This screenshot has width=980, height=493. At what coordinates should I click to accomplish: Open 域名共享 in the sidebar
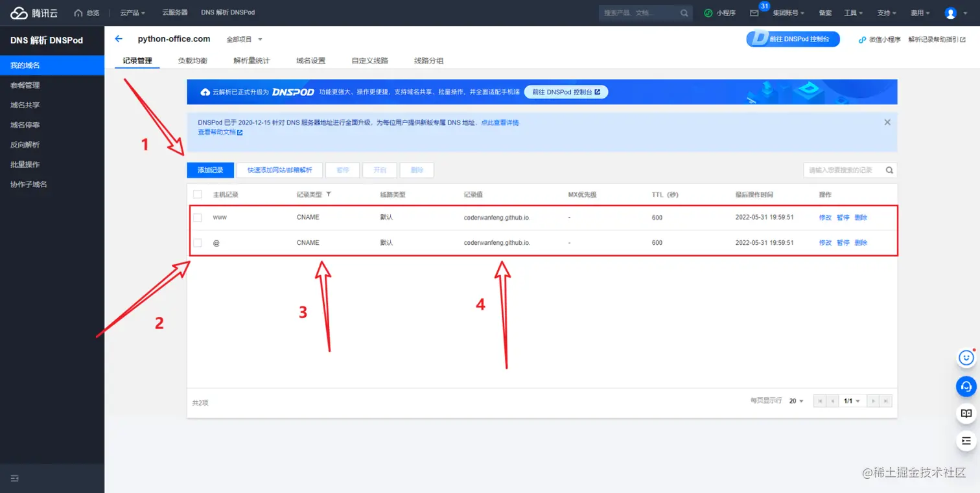(52, 105)
